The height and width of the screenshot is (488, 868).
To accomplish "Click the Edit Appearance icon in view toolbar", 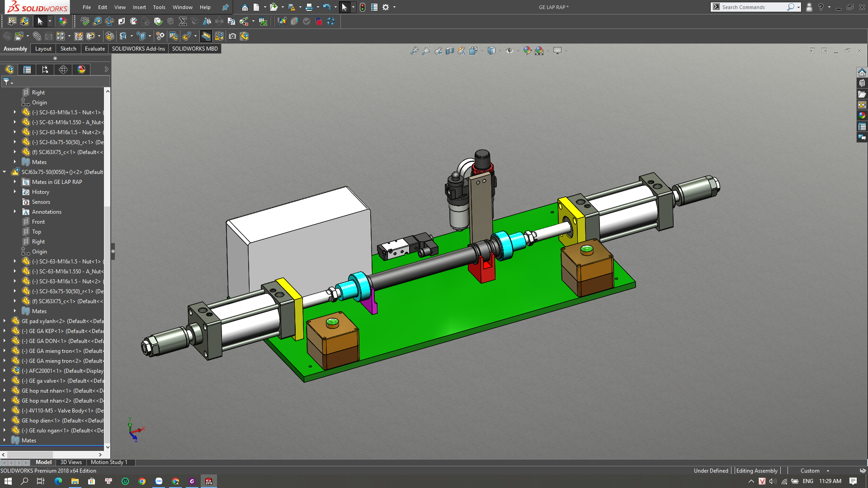I will (527, 51).
